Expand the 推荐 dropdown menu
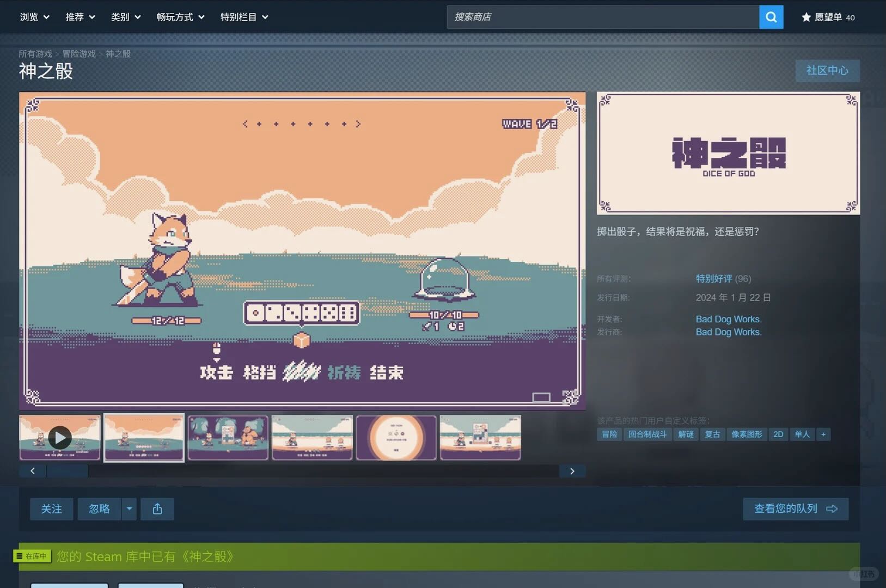This screenshot has height=588, width=886. (81, 17)
